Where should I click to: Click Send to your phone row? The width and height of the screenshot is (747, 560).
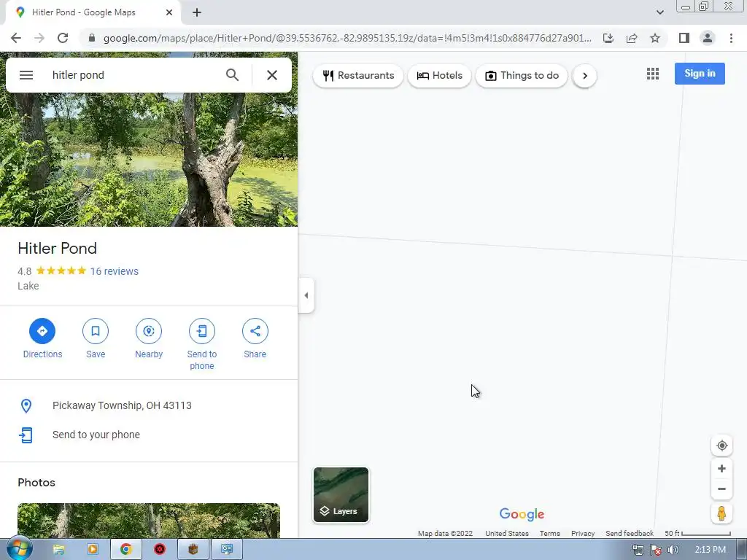(x=149, y=435)
